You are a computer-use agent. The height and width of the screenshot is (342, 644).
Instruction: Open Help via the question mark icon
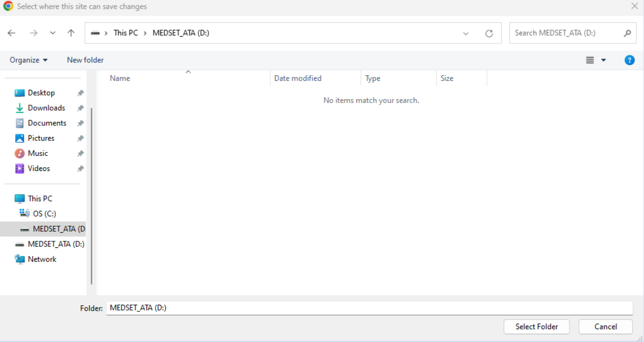pos(630,60)
